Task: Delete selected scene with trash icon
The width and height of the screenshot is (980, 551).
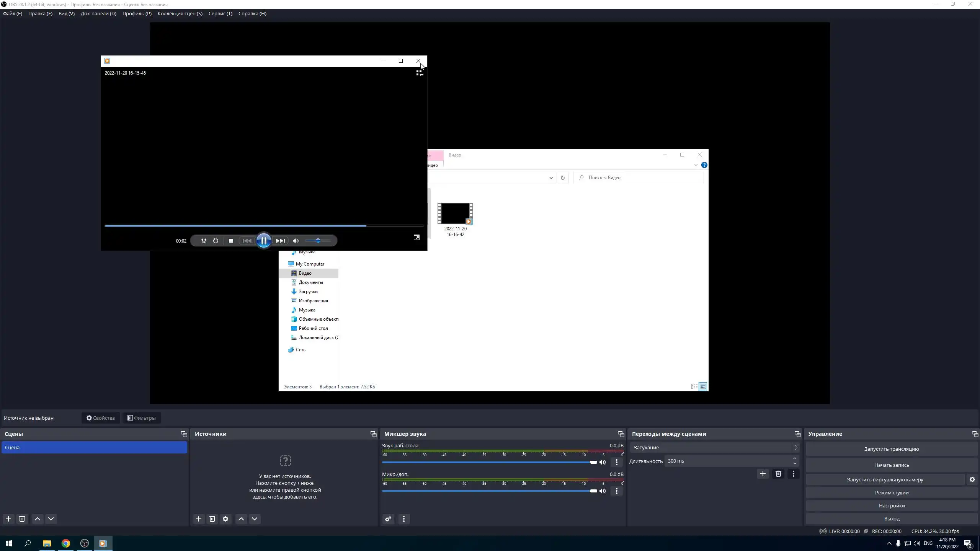Action: click(22, 519)
